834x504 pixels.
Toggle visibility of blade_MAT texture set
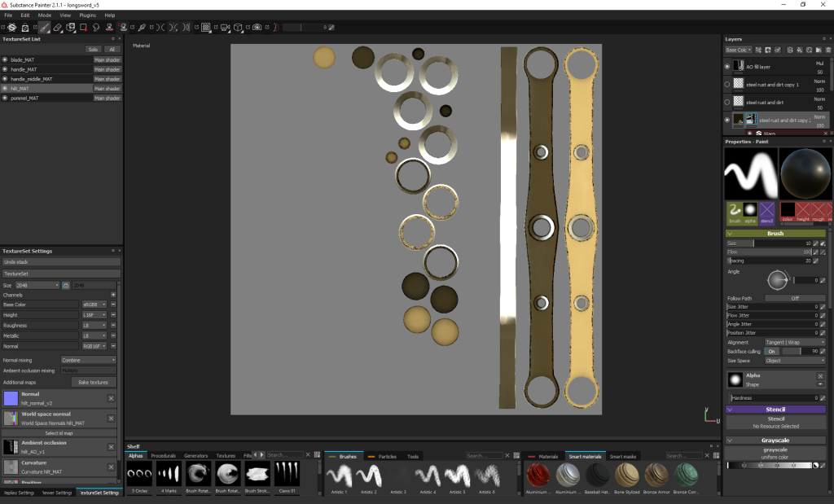(5, 59)
